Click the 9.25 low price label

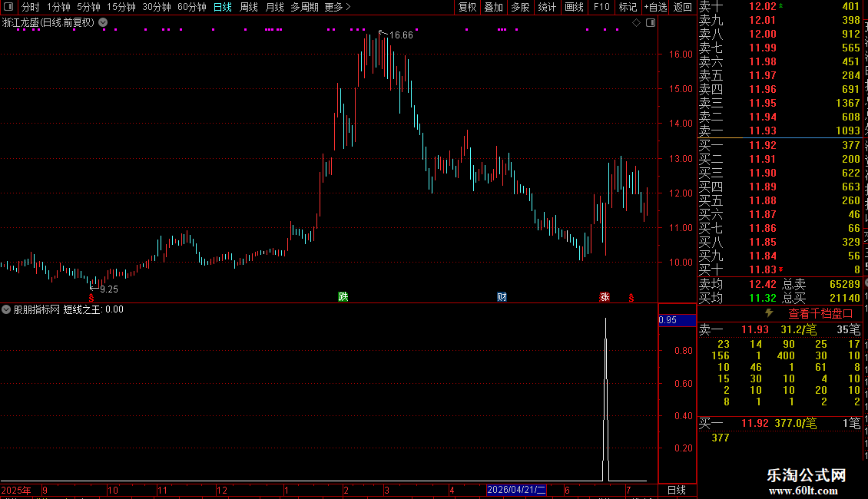(109, 289)
